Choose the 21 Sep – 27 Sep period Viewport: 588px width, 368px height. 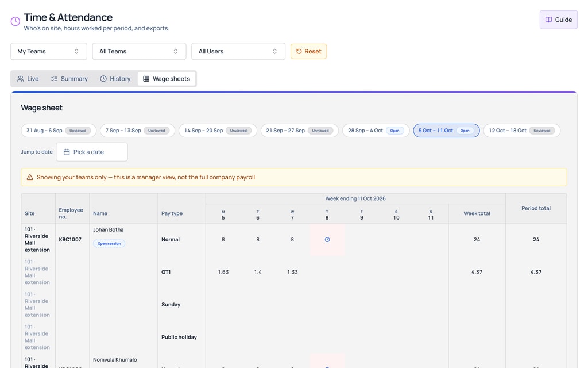pos(300,131)
